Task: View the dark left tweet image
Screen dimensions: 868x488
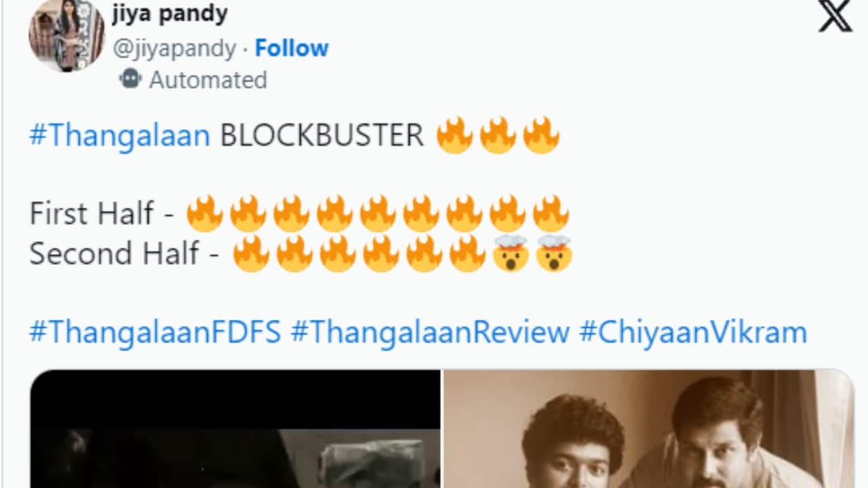Action: click(235, 429)
